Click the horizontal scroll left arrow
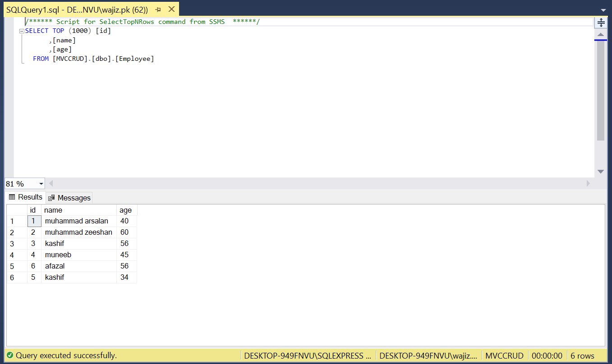Image resolution: width=612 pixels, height=364 pixels. (x=51, y=183)
